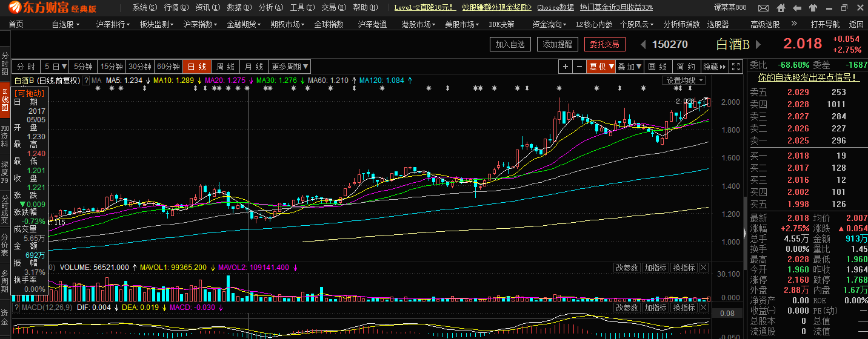Toggle the 画线 drawing tool
The height and width of the screenshot is (339, 868).
click(x=658, y=67)
